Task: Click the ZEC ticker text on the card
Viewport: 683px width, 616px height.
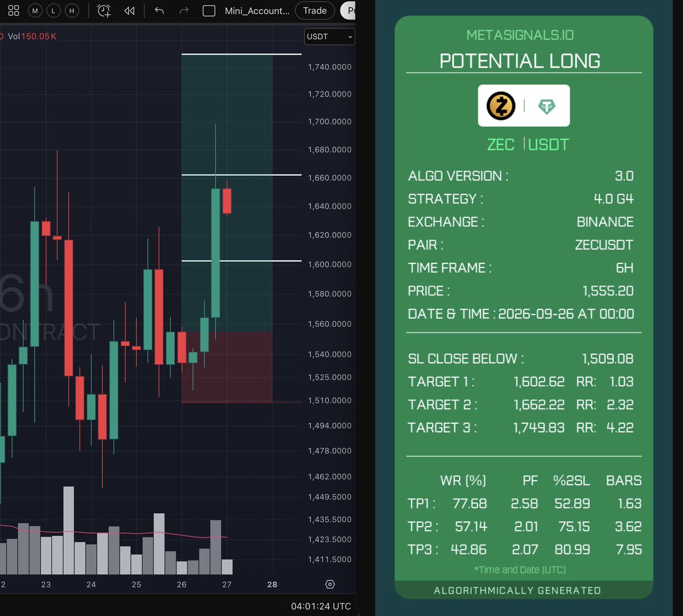Action: (501, 144)
